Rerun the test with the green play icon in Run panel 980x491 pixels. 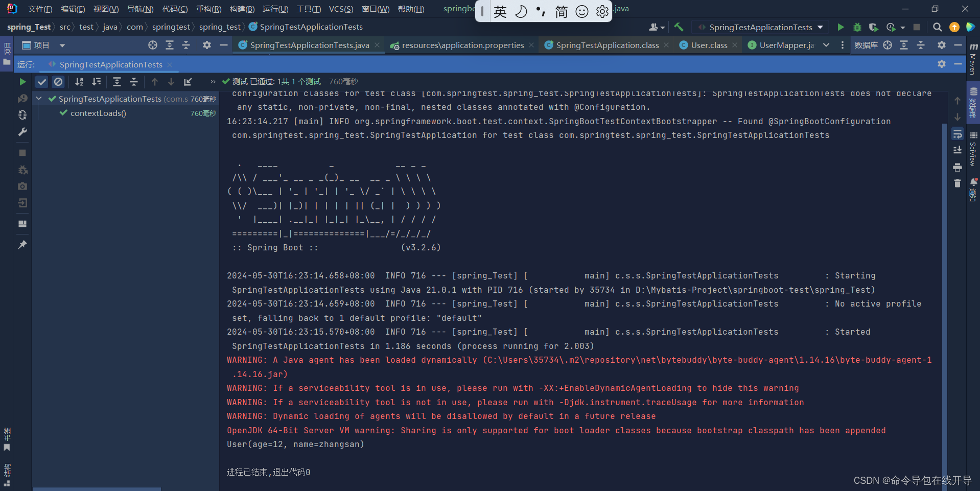click(x=22, y=82)
